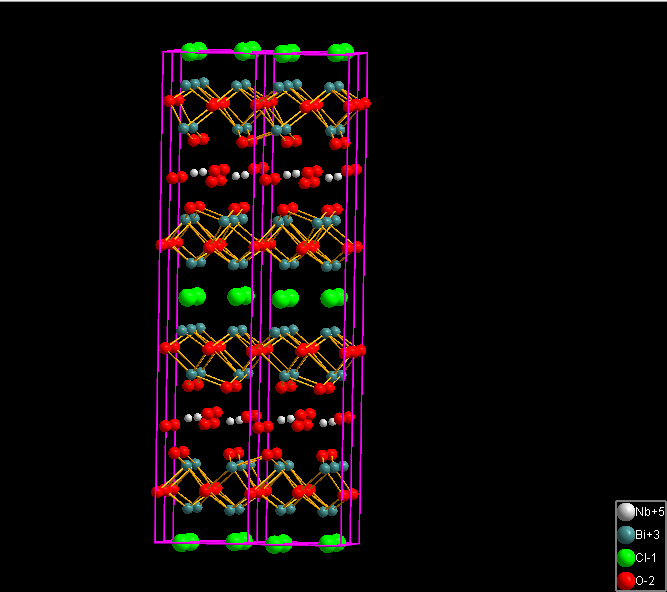Select the O-2 legend label
667x592 pixels.
pos(645,581)
